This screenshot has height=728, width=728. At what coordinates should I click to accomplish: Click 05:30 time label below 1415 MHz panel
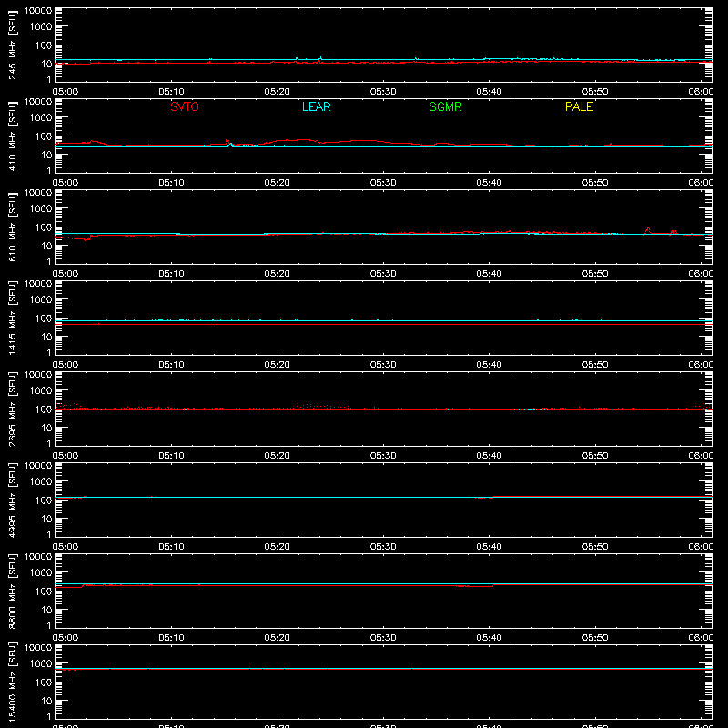click(x=383, y=365)
